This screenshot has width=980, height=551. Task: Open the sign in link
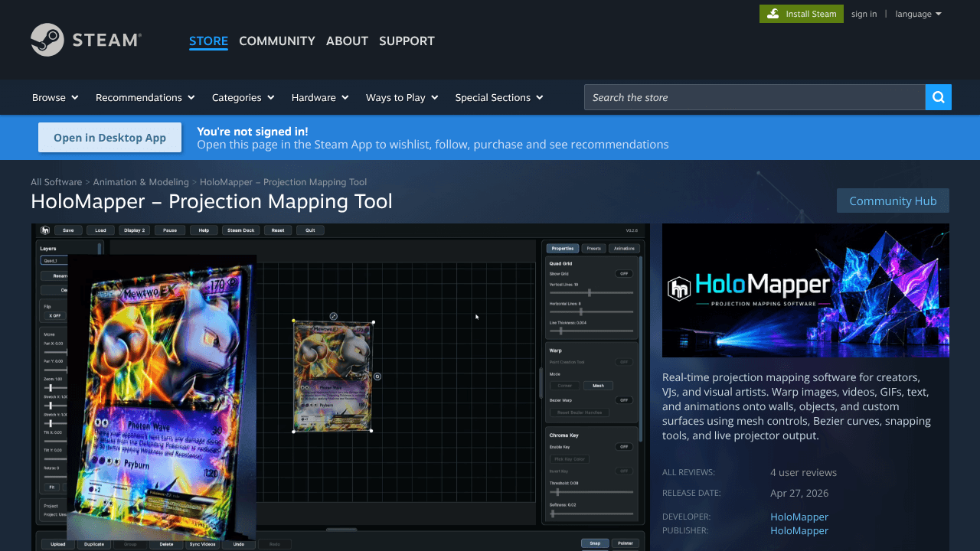click(x=864, y=14)
